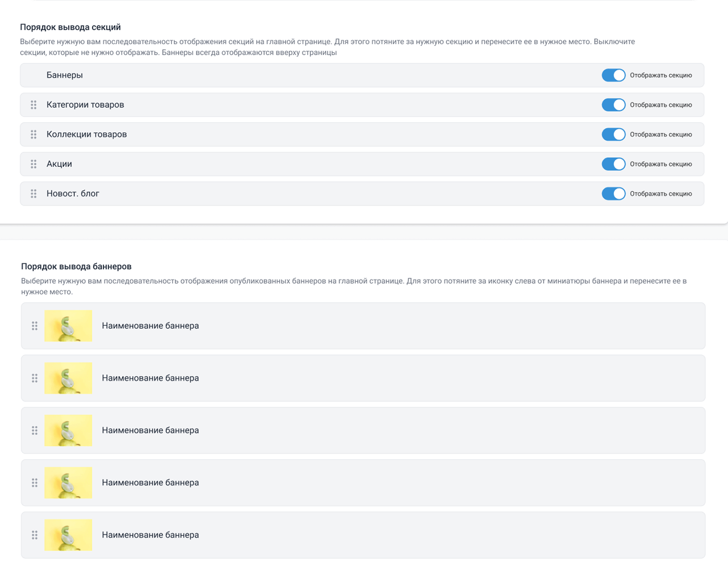This screenshot has height=577, width=728.
Task: Select the fourth Наименование баннера title
Action: point(150,483)
